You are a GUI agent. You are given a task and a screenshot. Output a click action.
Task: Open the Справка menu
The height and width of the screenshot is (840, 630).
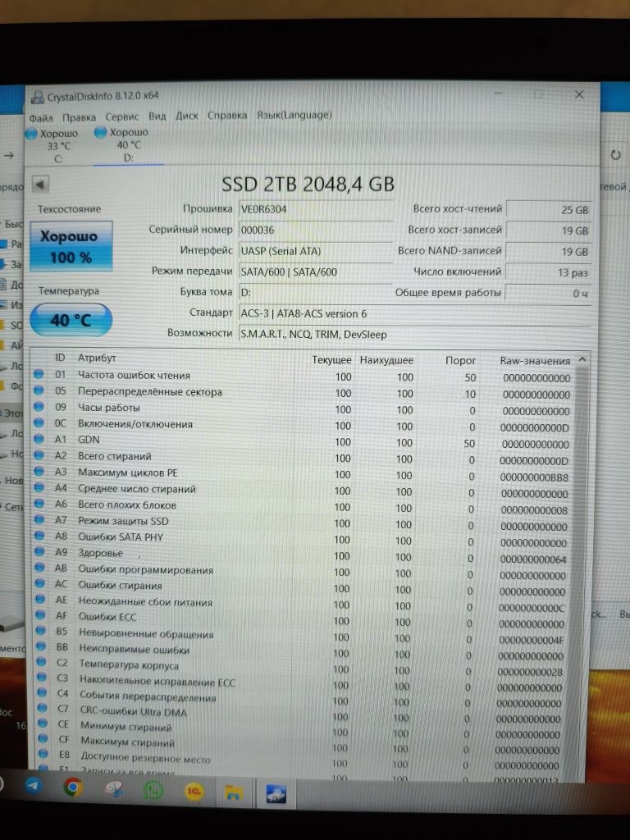pyautogui.click(x=227, y=115)
